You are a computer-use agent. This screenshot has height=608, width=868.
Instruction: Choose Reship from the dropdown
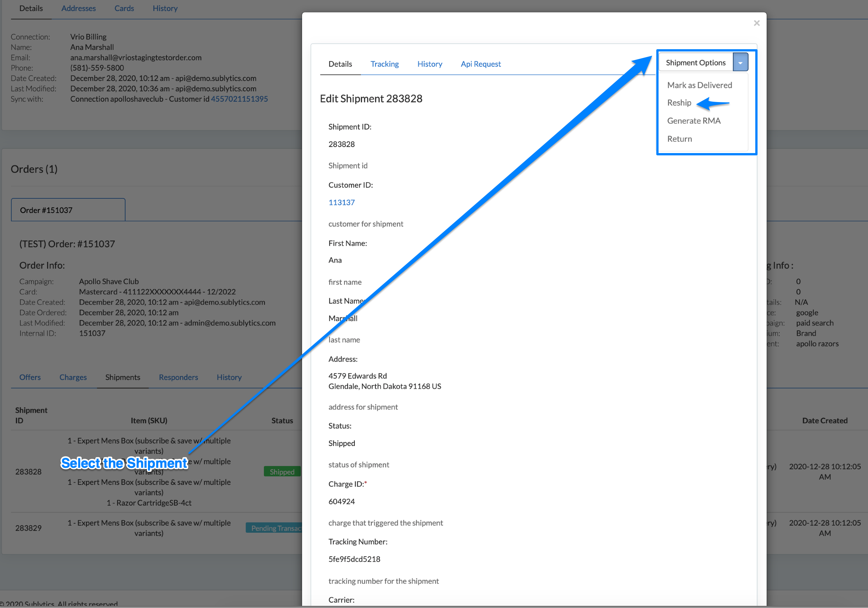tap(679, 103)
